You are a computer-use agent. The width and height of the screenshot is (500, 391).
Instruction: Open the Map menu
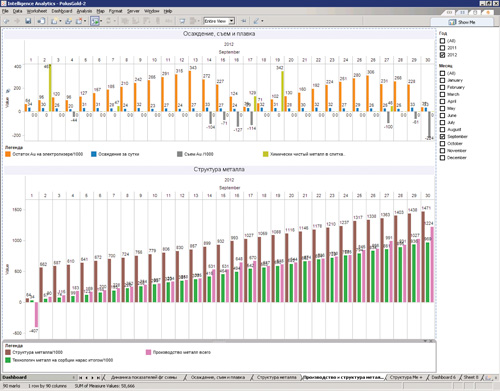(x=100, y=11)
